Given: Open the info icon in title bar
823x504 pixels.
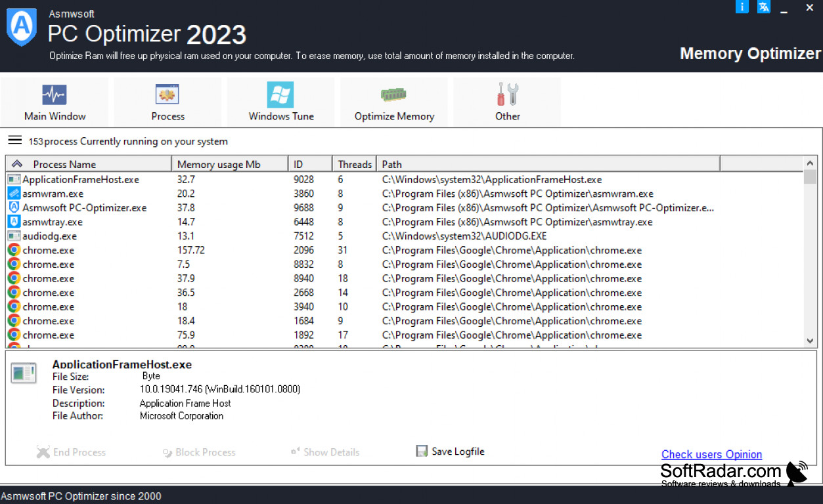Looking at the screenshot, I should (x=742, y=7).
